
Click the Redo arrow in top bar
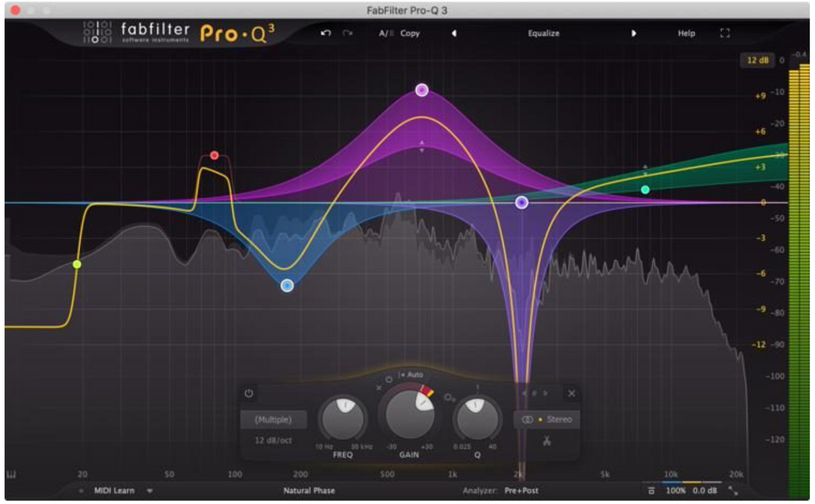348,32
